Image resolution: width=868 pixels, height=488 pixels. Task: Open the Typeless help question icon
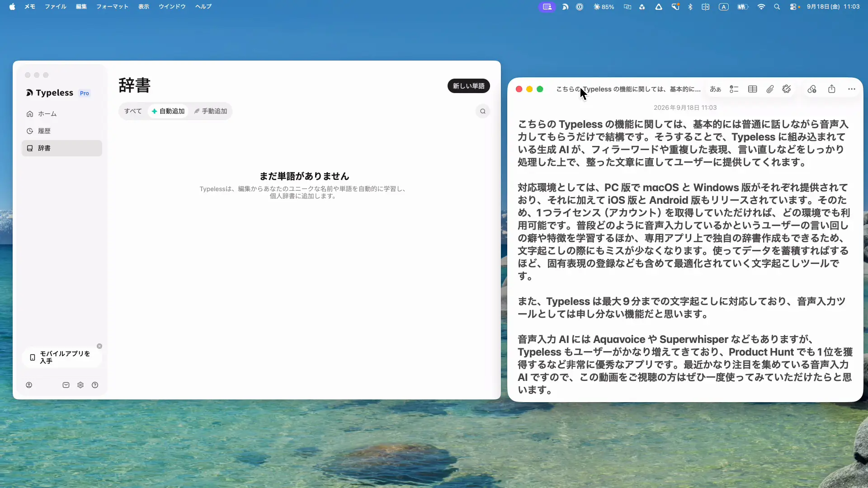95,385
